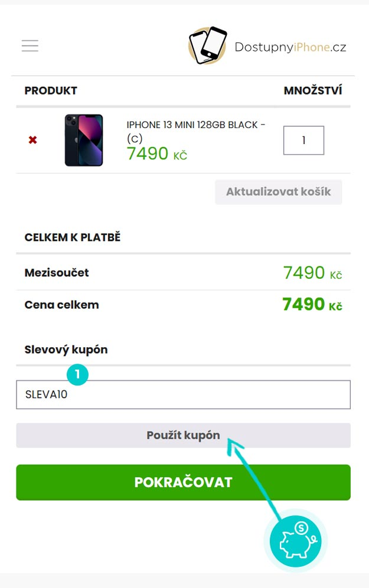The height and width of the screenshot is (588, 369).
Task: Click the coupon field containing SLEVA10
Action: click(183, 394)
